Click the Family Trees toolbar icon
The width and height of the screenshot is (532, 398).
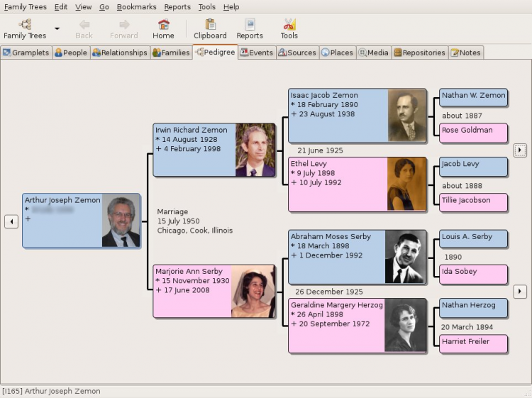coord(25,29)
